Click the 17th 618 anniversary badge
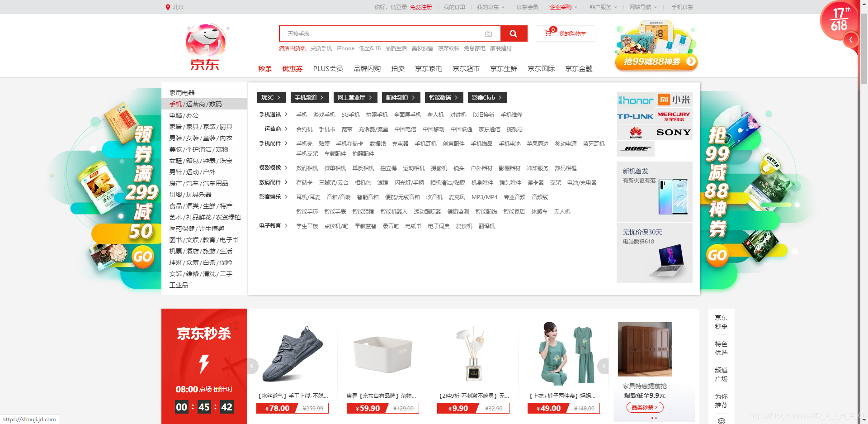This screenshot has height=424, width=868. [839, 21]
